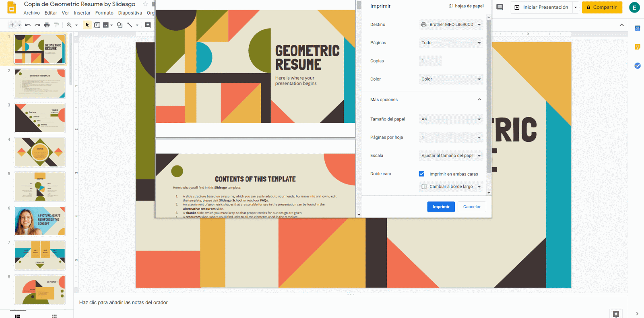This screenshot has width=644, height=318.
Task: Open the Ver menu
Action: click(65, 13)
